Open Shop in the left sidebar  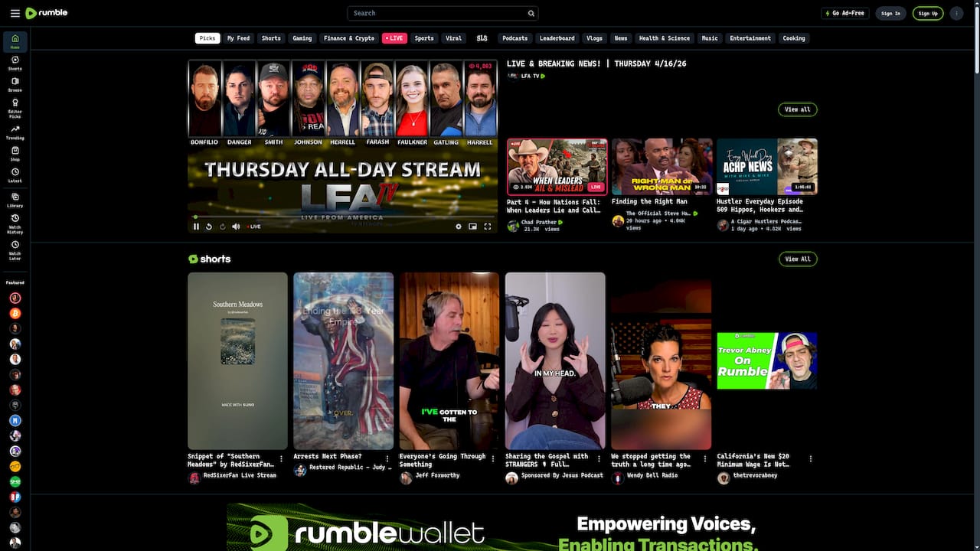tap(15, 154)
